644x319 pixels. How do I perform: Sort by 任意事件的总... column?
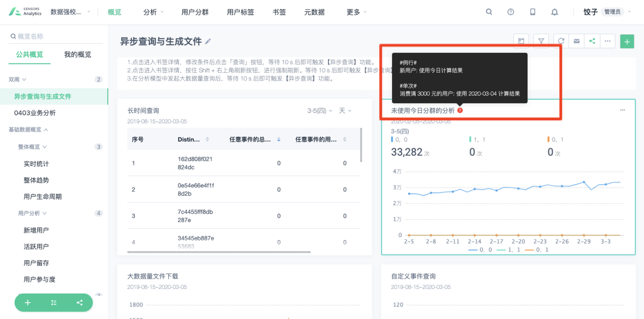coord(279,140)
